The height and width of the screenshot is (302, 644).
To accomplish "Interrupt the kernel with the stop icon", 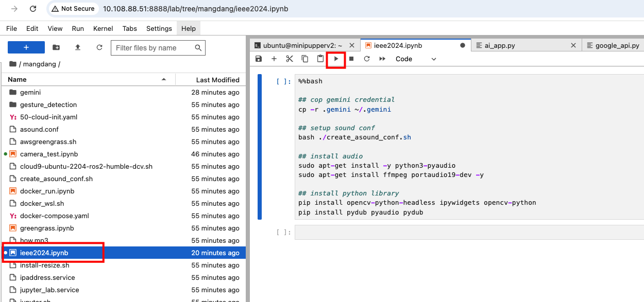I will click(x=351, y=59).
